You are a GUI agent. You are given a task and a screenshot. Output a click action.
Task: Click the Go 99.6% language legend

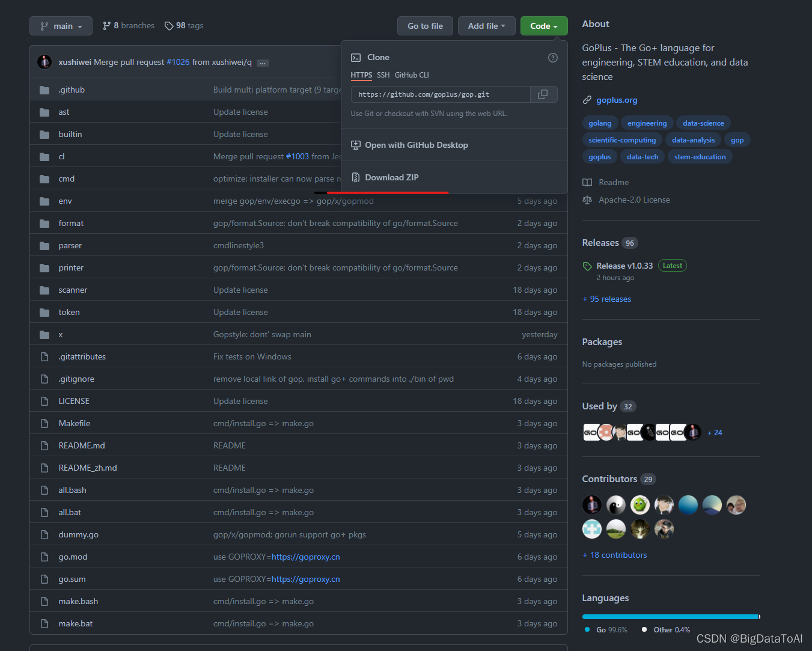tap(606, 629)
